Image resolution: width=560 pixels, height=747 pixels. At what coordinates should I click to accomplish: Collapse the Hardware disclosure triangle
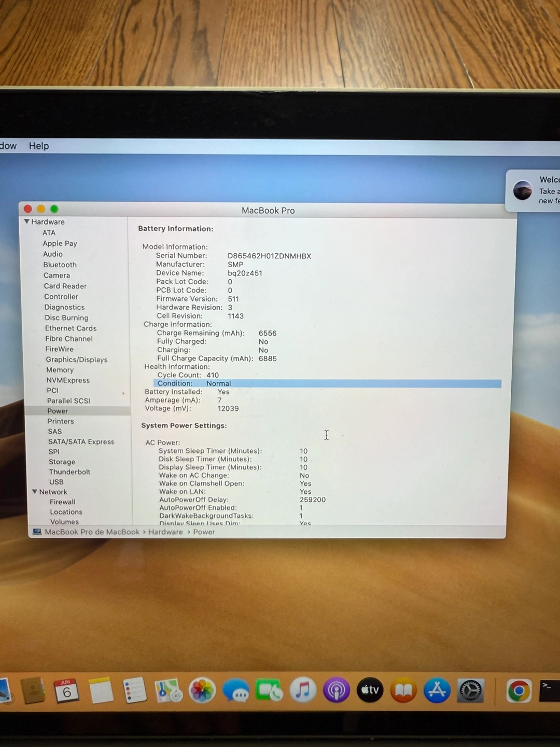pos(26,222)
